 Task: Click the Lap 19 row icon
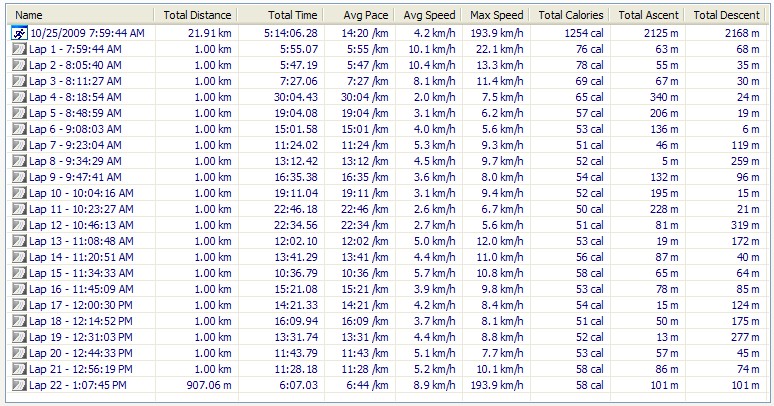[x=19, y=337]
